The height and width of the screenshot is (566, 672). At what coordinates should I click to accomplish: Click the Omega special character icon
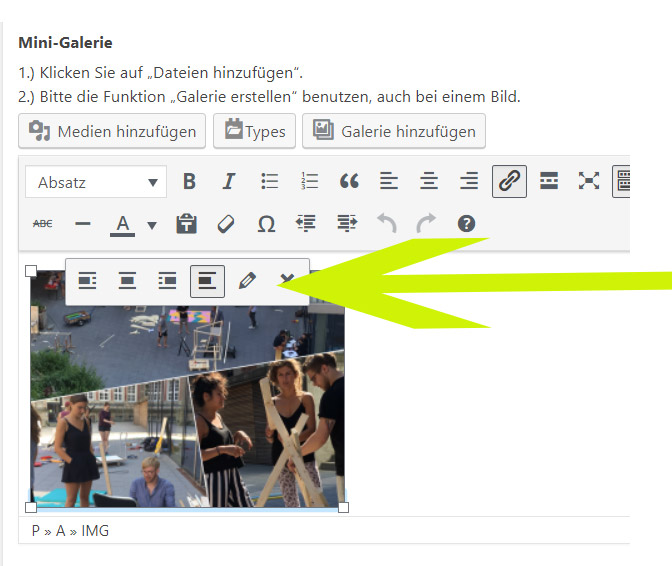click(x=266, y=224)
